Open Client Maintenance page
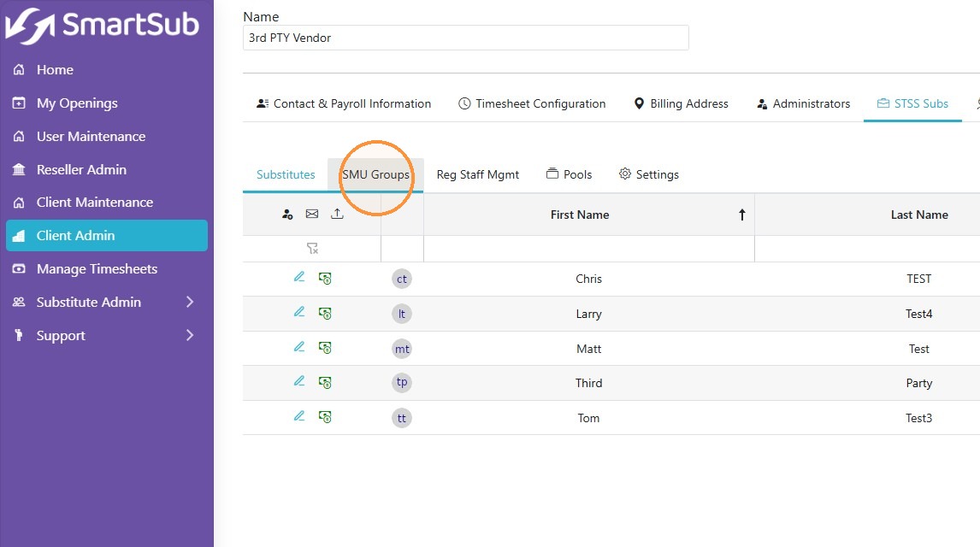The width and height of the screenshot is (980, 547). (94, 203)
